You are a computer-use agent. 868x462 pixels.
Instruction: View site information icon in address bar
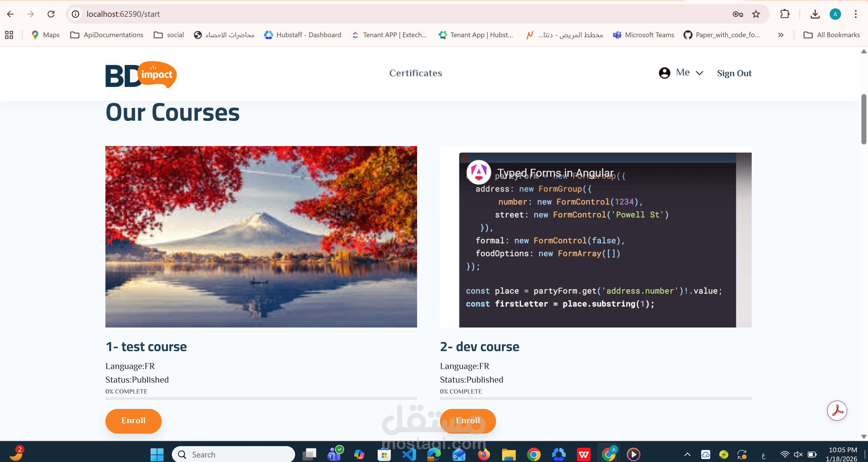pyautogui.click(x=75, y=14)
